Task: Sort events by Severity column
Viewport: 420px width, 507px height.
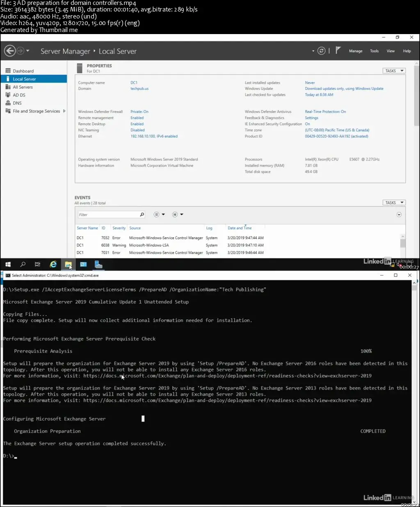Action: [119, 228]
